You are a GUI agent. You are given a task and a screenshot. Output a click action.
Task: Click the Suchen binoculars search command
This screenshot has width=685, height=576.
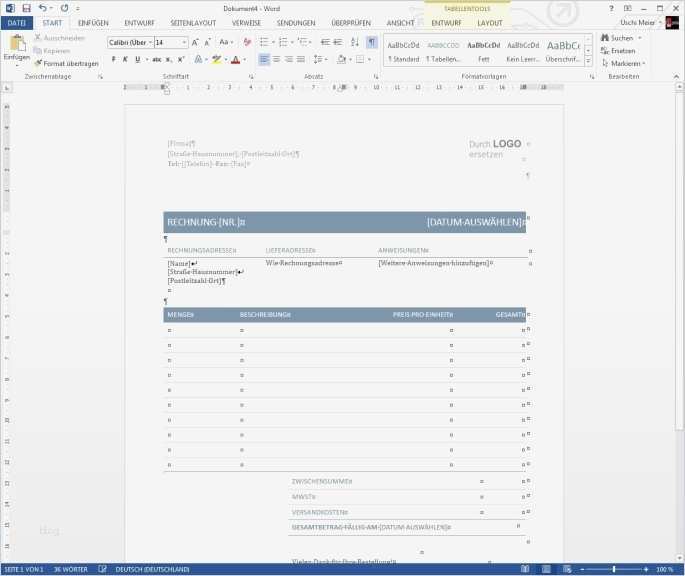(617, 38)
